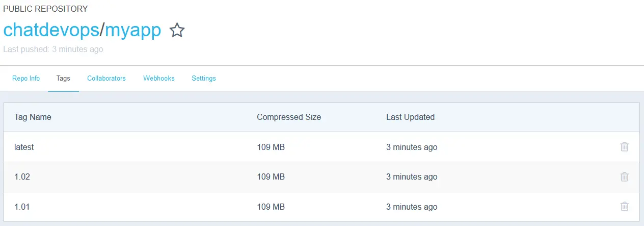Delete the latest tag with trash icon
The height and width of the screenshot is (226, 644).
click(x=624, y=147)
